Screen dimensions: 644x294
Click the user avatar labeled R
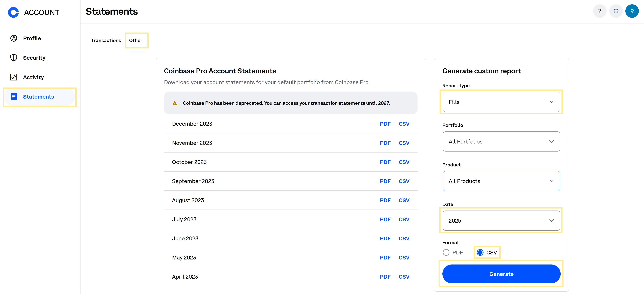pos(632,11)
